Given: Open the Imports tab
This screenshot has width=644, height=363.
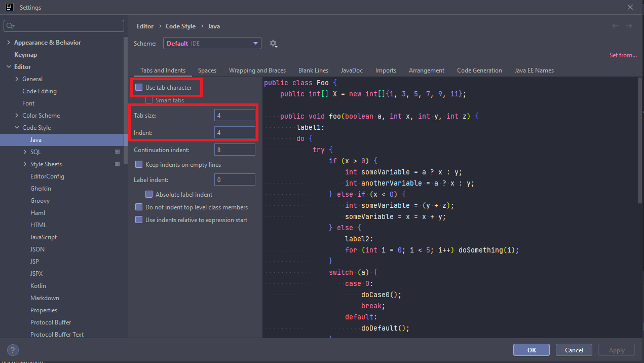Looking at the screenshot, I should pyautogui.click(x=386, y=70).
